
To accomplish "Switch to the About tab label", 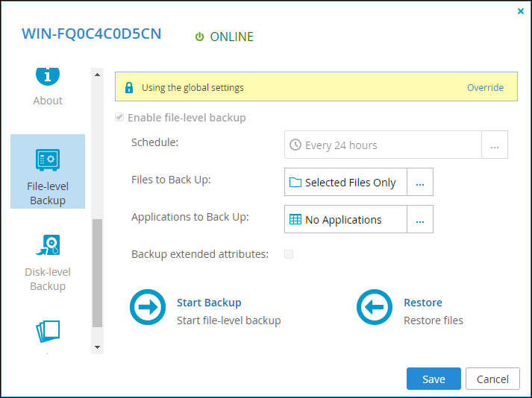I will click(x=48, y=101).
